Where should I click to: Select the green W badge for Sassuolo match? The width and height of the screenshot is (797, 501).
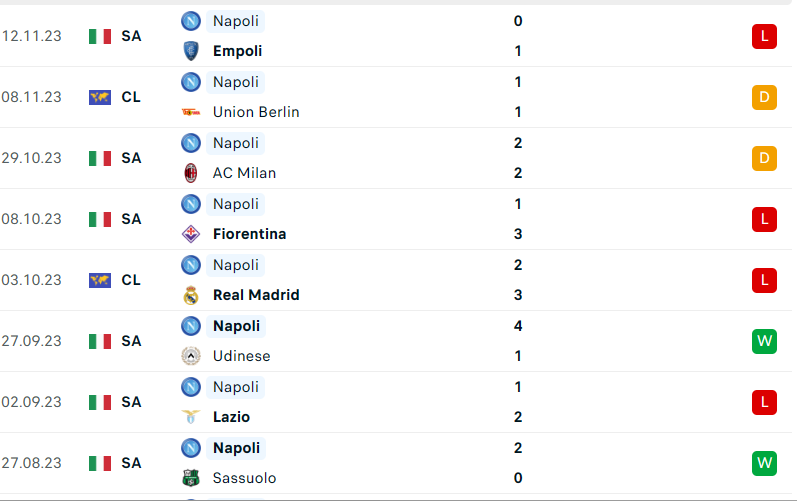[764, 463]
